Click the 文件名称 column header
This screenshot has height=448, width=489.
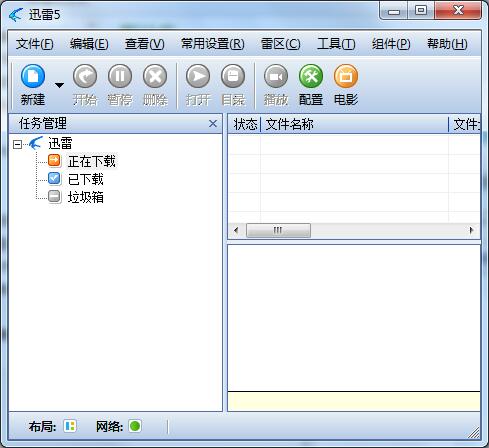point(355,124)
